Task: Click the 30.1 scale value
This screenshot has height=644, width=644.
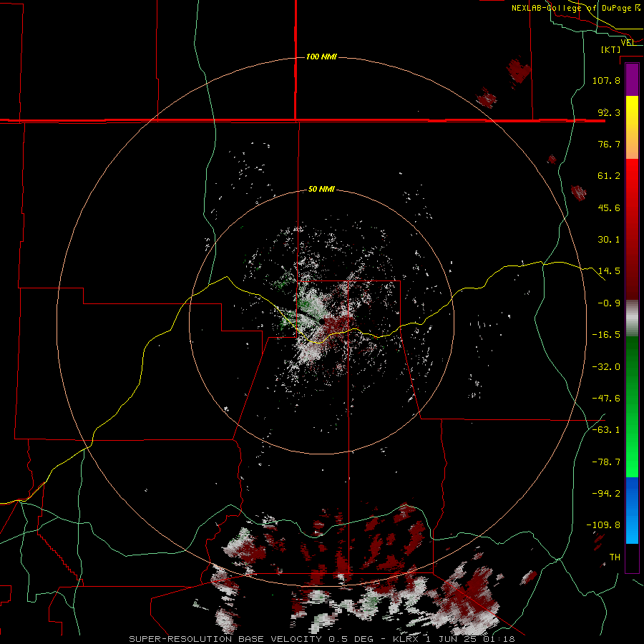Action: [609, 240]
